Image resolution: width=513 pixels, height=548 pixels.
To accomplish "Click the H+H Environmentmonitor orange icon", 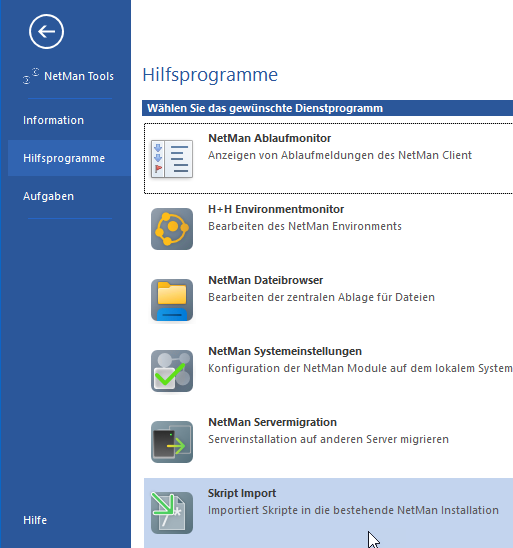I will pos(172,229).
